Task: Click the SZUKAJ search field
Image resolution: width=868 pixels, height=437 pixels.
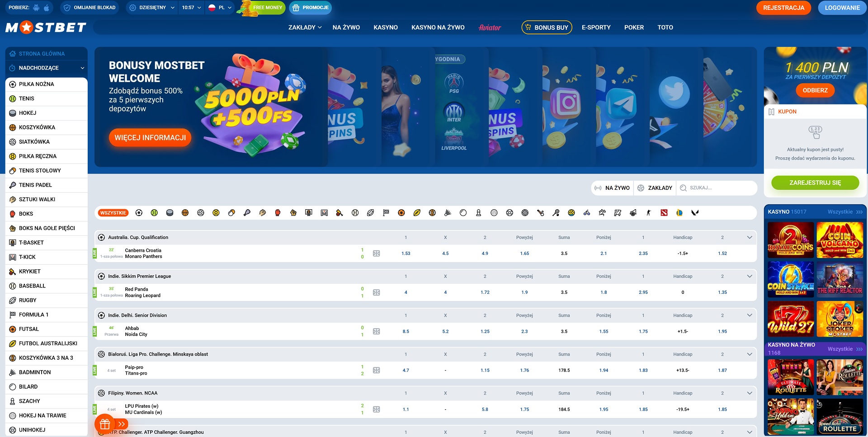Action: coord(717,188)
